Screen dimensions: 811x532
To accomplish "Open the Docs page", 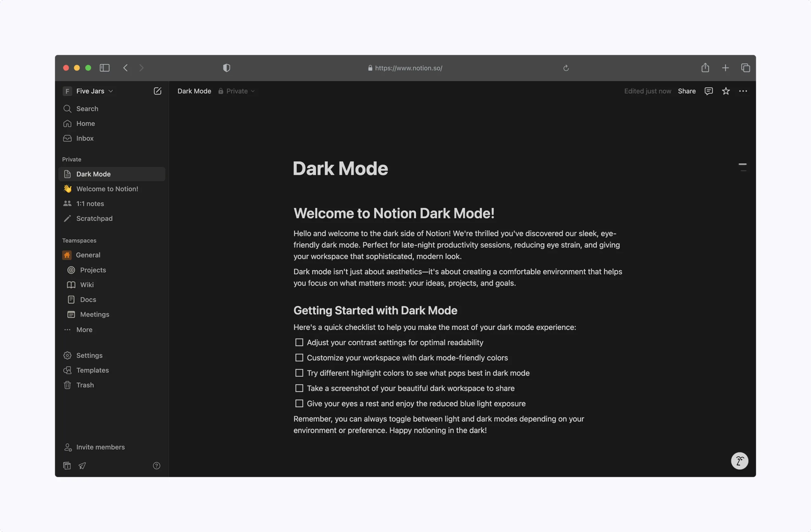I will pyautogui.click(x=112, y=299).
